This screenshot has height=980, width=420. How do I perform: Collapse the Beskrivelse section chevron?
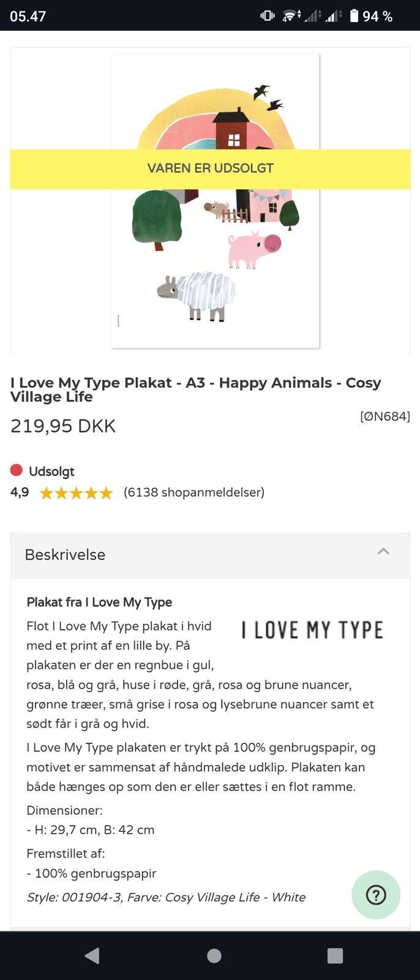[x=383, y=552]
